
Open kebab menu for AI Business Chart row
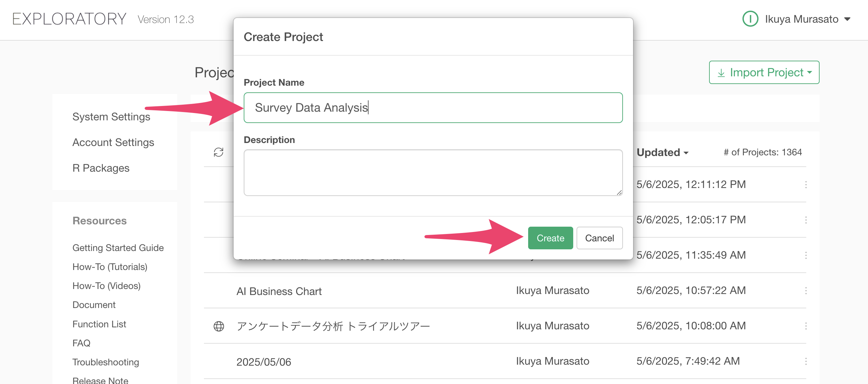[x=806, y=290]
